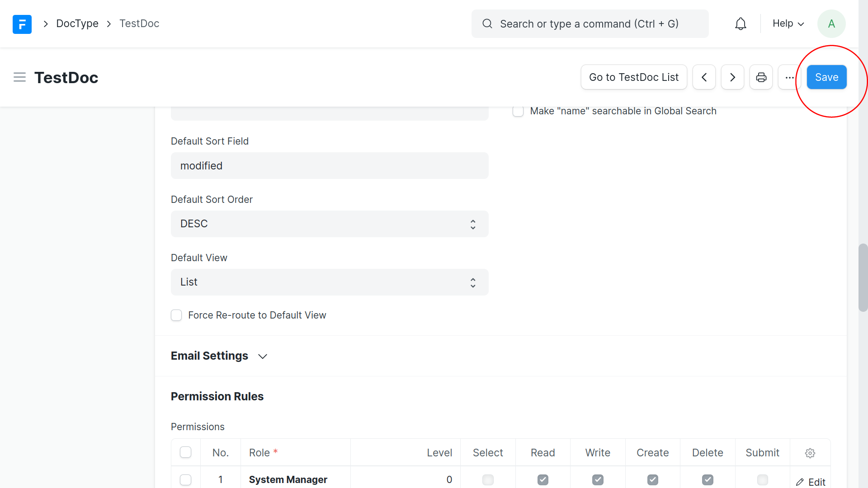This screenshot has height=488, width=868.
Task: Enable Force Re-route to Default View
Action: 176,315
